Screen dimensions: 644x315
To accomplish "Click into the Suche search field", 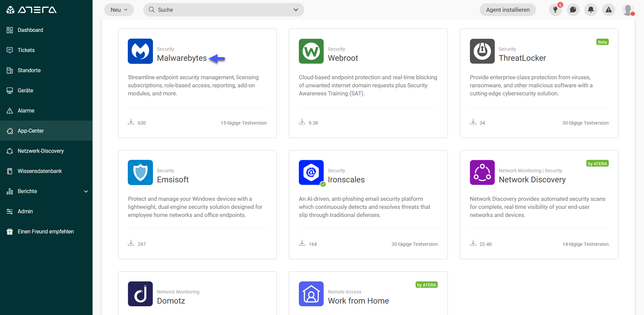I will pos(224,10).
